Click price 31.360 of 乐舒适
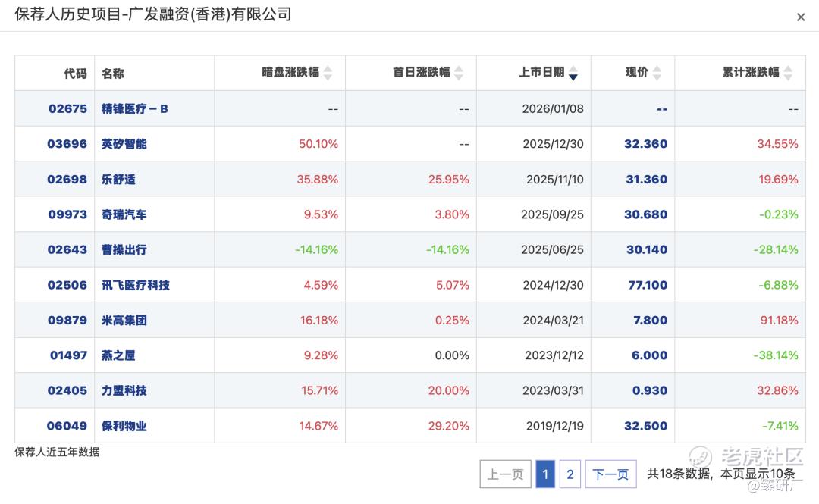The height and width of the screenshot is (504, 819). click(x=647, y=179)
